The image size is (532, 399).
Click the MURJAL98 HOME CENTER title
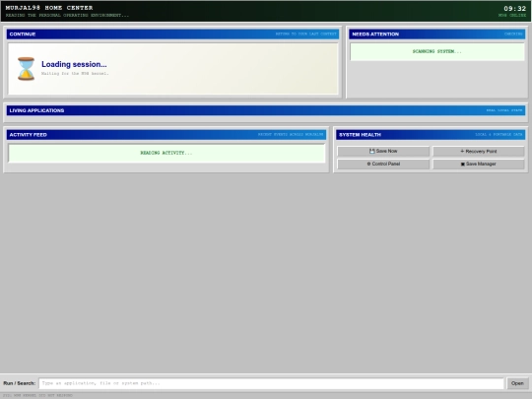click(x=49, y=8)
